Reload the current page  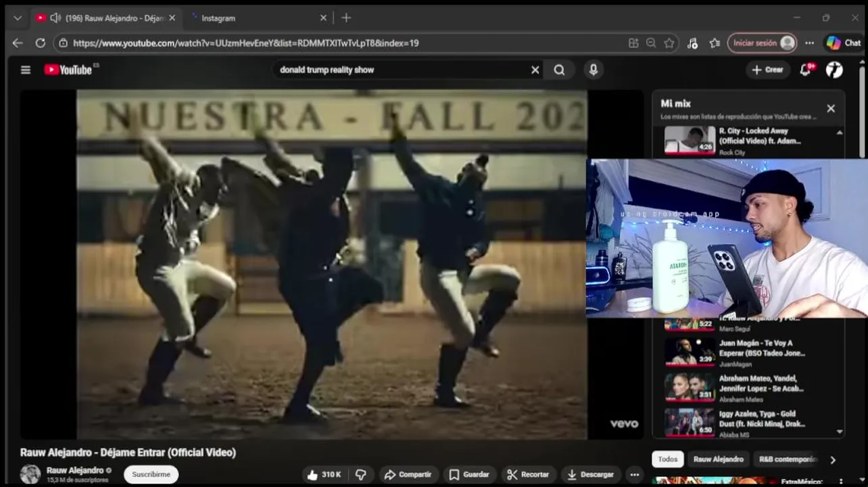(x=41, y=43)
